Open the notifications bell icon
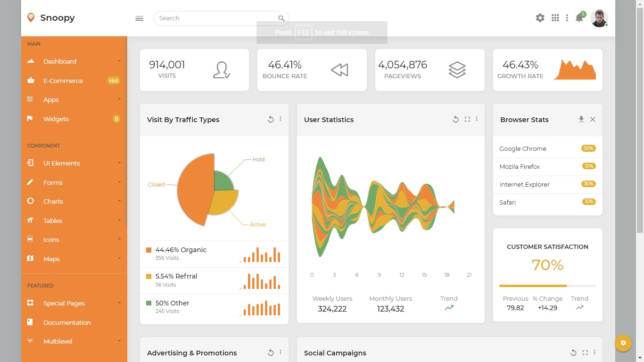 579,18
